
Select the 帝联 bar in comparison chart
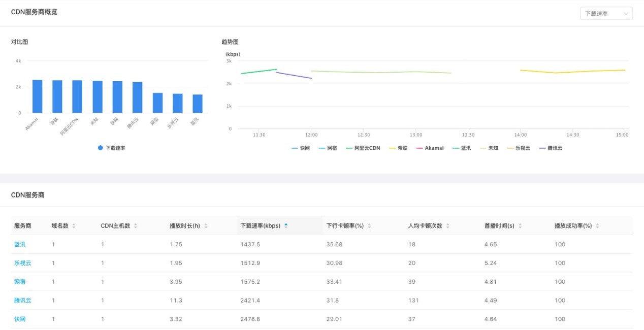pyautogui.click(x=57, y=96)
